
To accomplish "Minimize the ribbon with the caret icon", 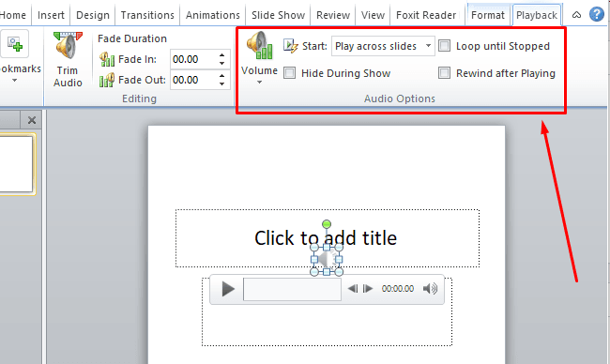I will point(576,15).
